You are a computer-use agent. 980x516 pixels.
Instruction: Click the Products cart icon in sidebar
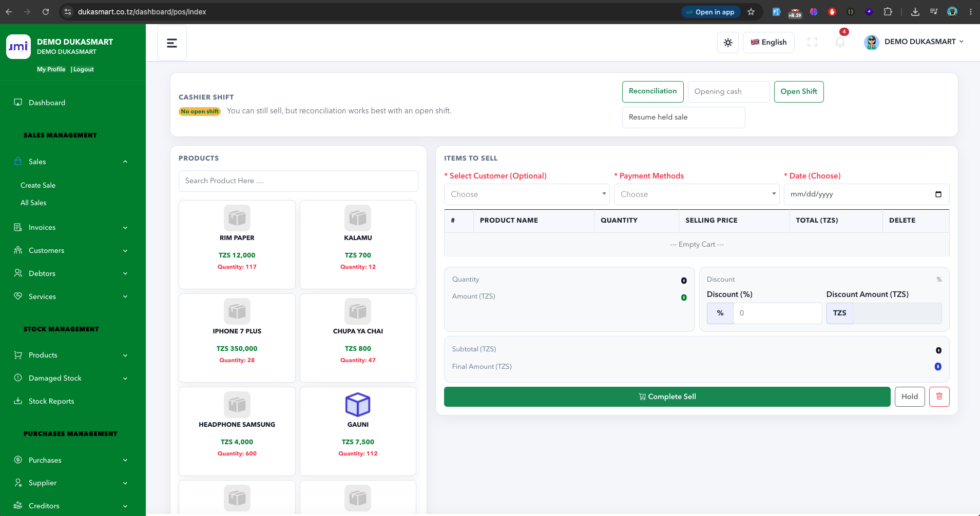pos(18,355)
